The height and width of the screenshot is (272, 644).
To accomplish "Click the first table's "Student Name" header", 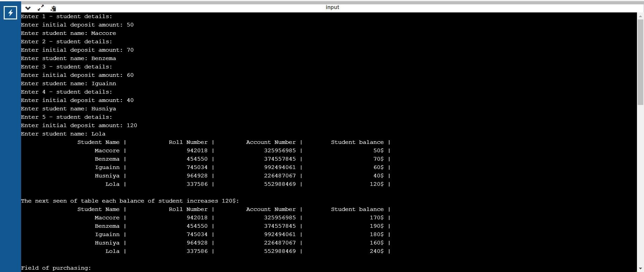I will (98, 142).
